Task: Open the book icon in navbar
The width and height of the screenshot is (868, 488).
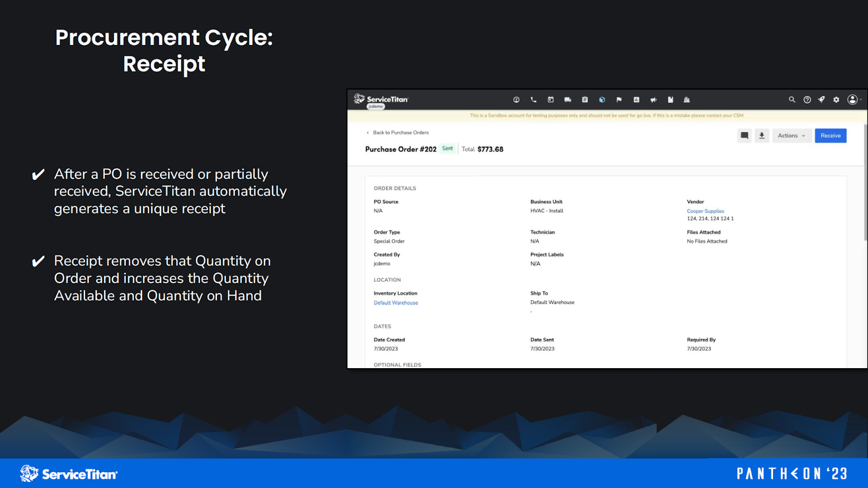Action: 671,100
